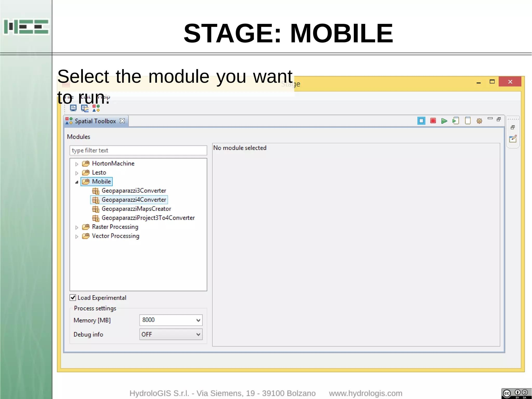The height and width of the screenshot is (399, 532).
Task: Select Geopaparazzi4Converter module
Action: (134, 200)
